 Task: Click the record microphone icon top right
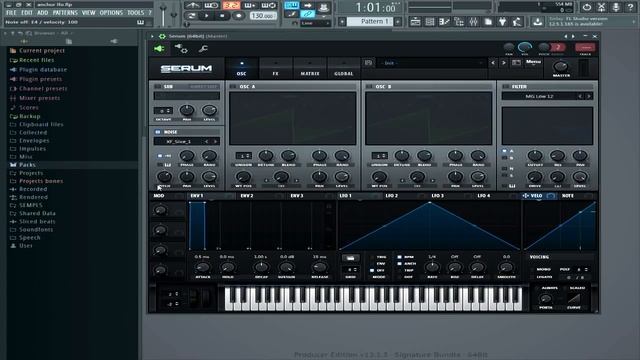[616, 7]
